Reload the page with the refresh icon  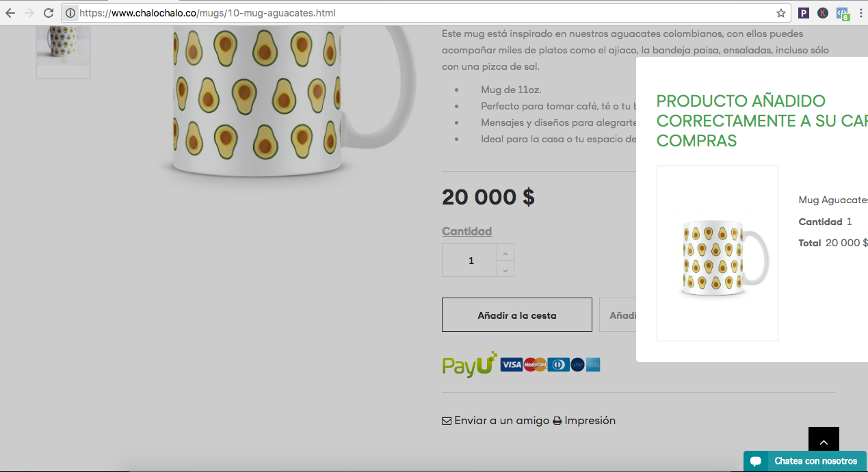[x=49, y=13]
